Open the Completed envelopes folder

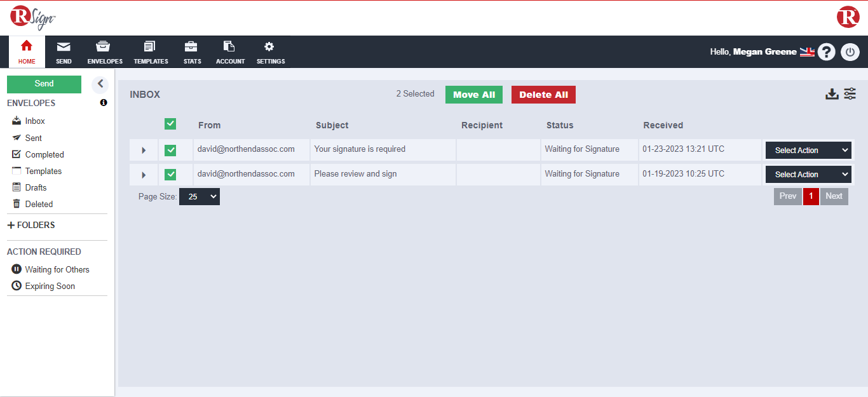pos(44,154)
